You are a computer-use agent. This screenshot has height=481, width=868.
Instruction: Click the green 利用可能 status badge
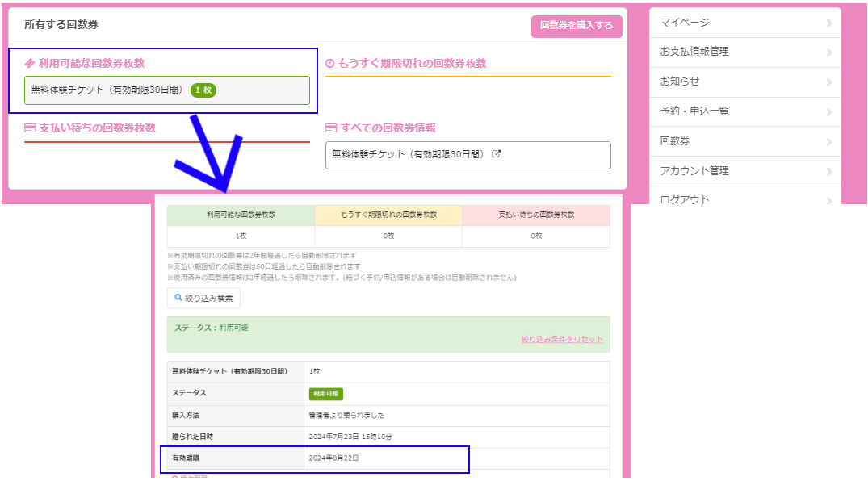(325, 394)
